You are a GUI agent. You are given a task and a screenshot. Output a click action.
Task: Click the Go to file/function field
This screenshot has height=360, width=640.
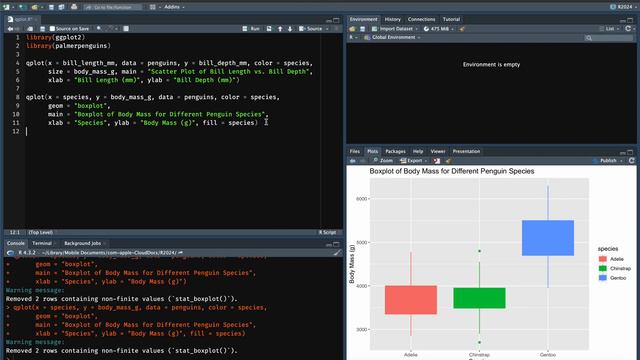[x=113, y=7]
